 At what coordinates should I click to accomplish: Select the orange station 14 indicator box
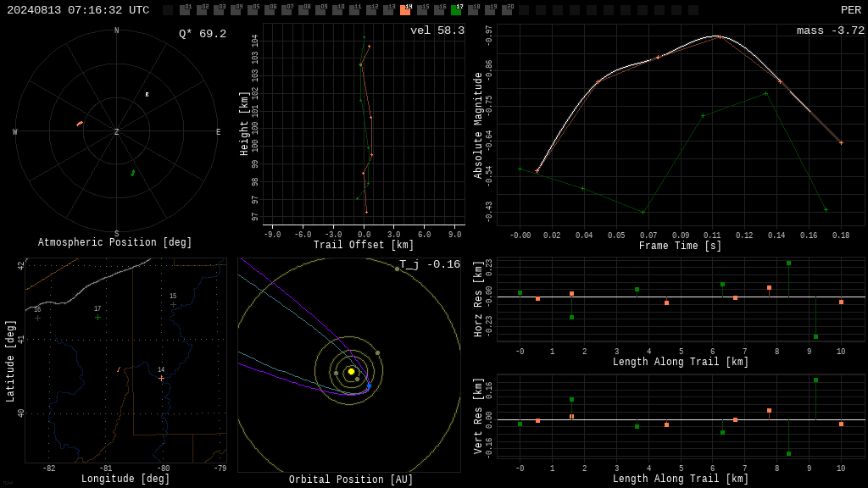[x=405, y=9]
